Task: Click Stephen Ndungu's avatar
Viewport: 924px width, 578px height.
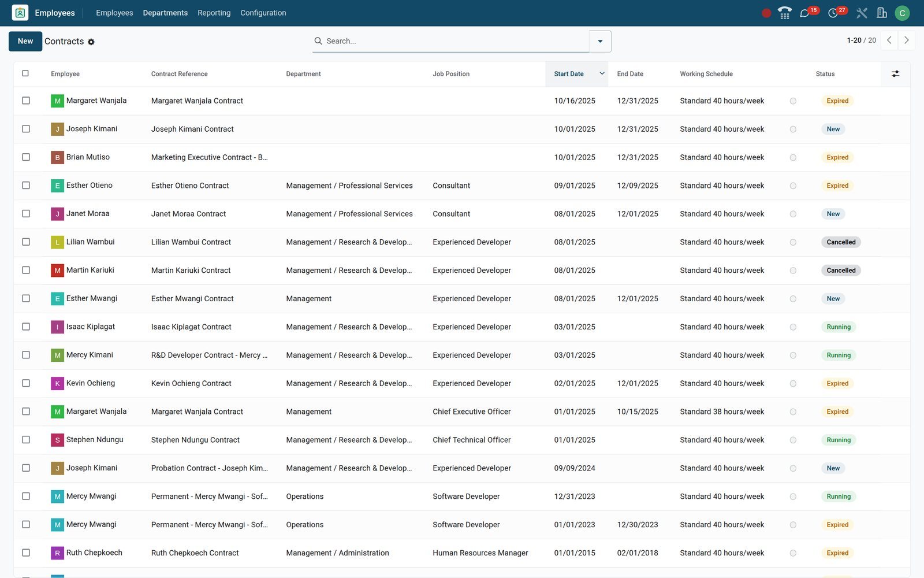Action: [57, 440]
